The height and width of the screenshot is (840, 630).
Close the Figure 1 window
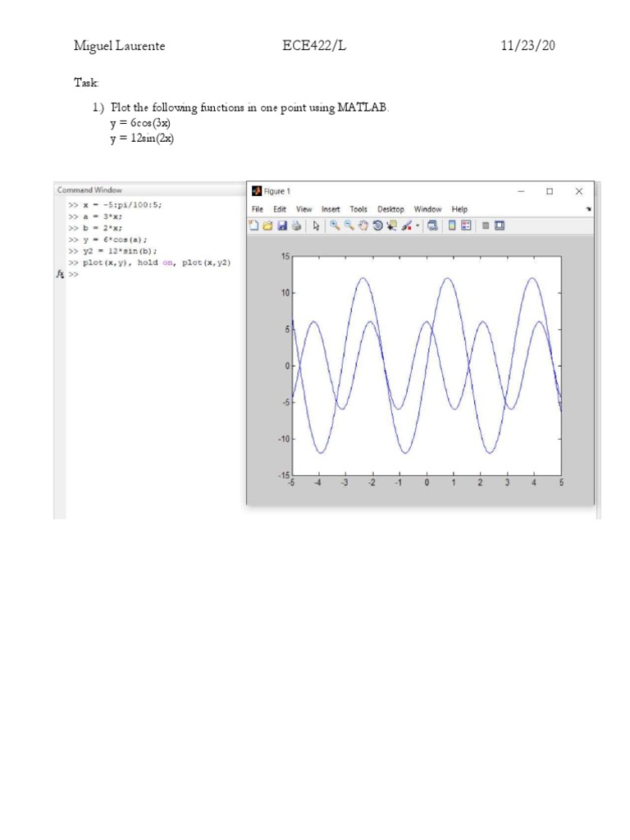click(578, 191)
